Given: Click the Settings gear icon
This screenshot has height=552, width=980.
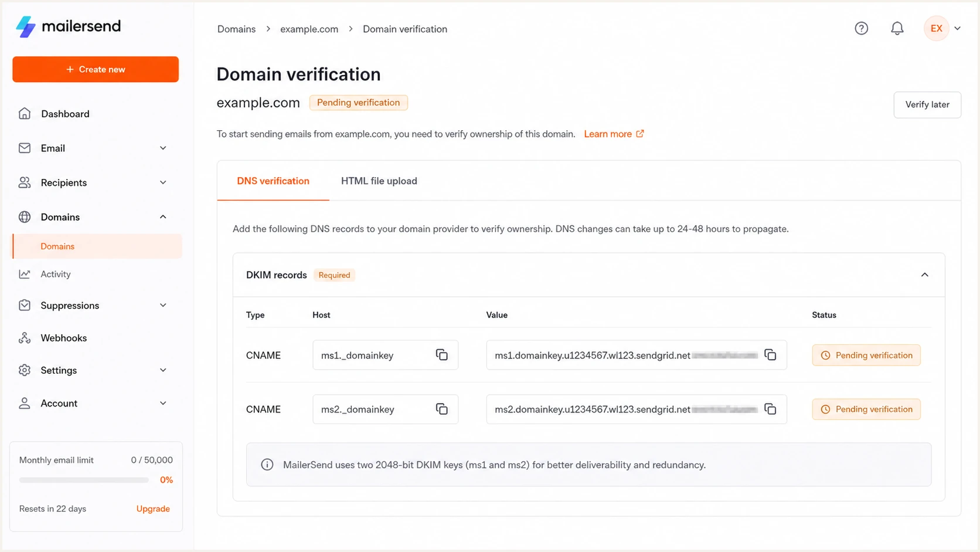Looking at the screenshot, I should [x=25, y=370].
